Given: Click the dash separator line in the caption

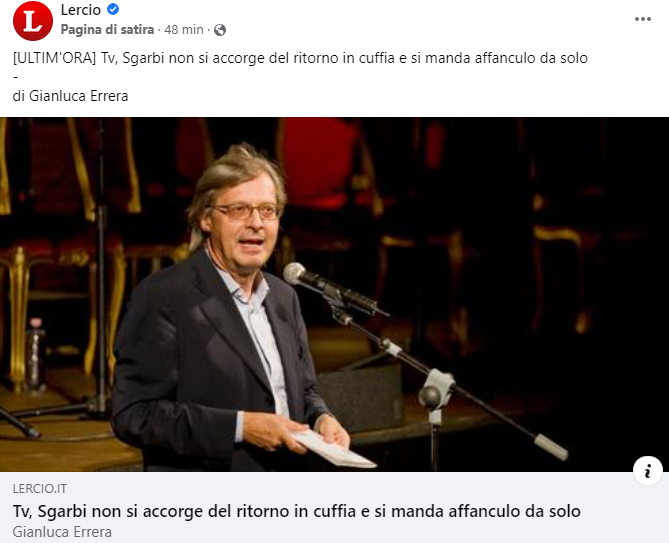Looking at the screenshot, I should 15,77.
